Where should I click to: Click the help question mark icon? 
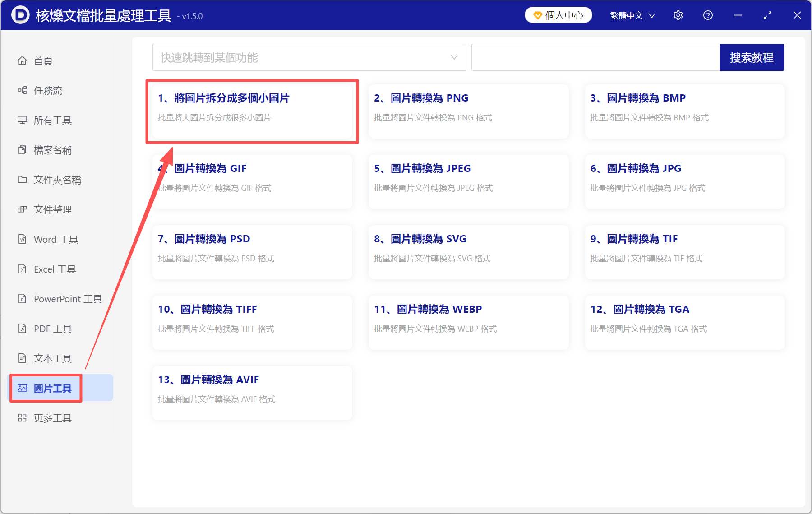coord(708,15)
